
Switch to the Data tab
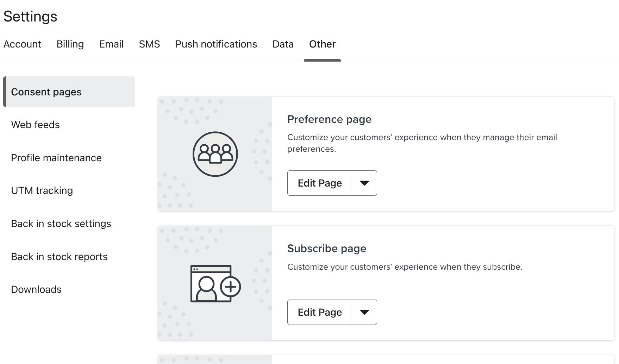tap(283, 44)
